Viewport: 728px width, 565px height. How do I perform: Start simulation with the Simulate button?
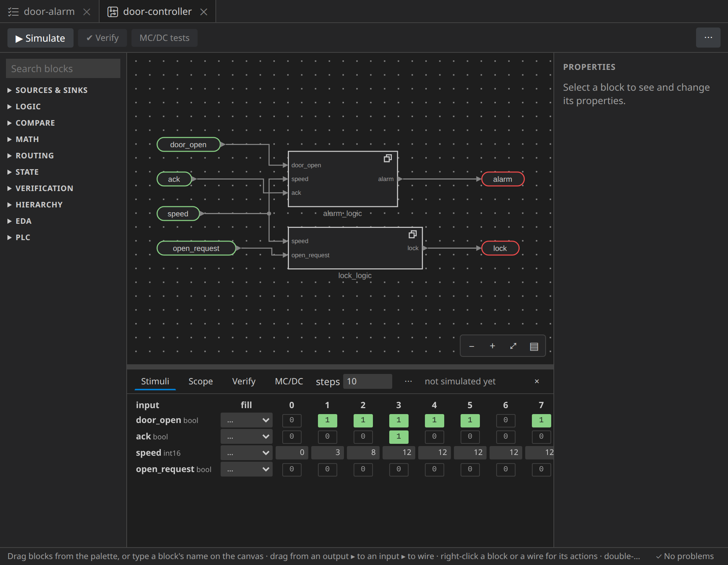click(x=40, y=38)
